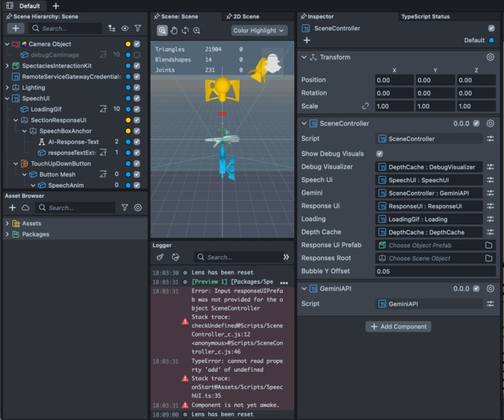Expand truncated Preview log message ellipsis
This screenshot has width=504, height=420.
coord(283,283)
